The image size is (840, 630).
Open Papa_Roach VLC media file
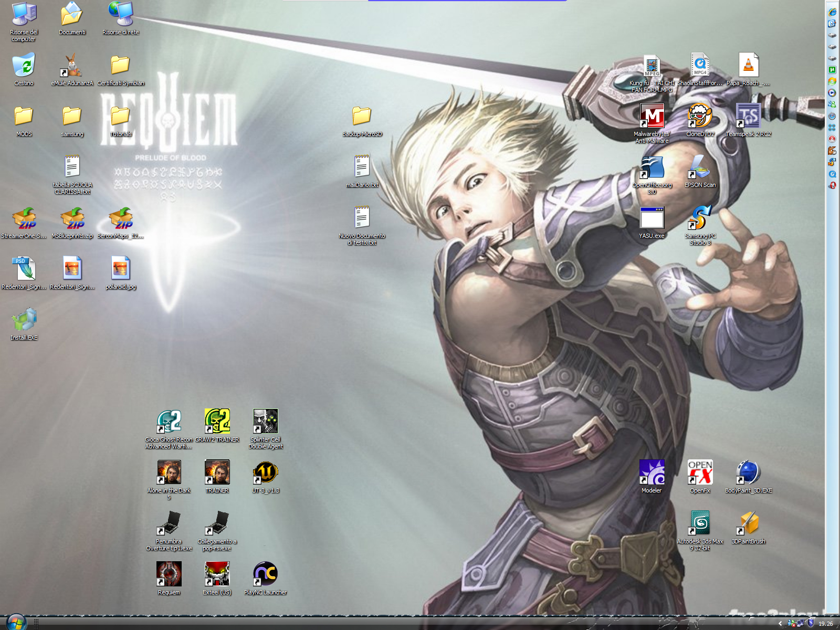(748, 70)
